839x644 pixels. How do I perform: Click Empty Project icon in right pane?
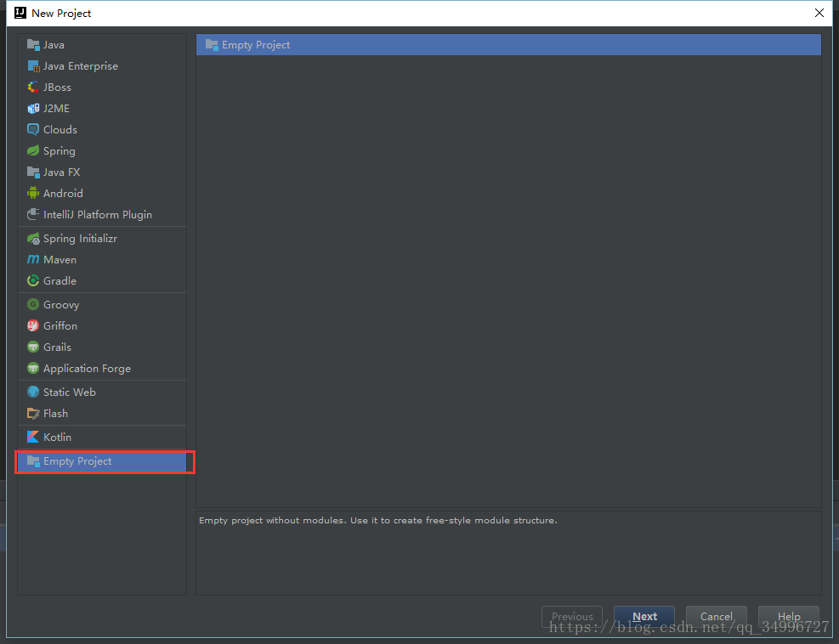[x=212, y=45]
